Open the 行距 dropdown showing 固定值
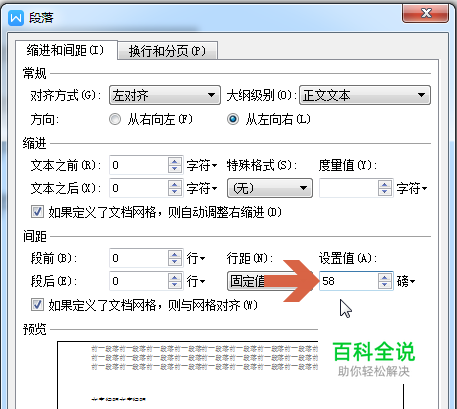 coord(270,281)
